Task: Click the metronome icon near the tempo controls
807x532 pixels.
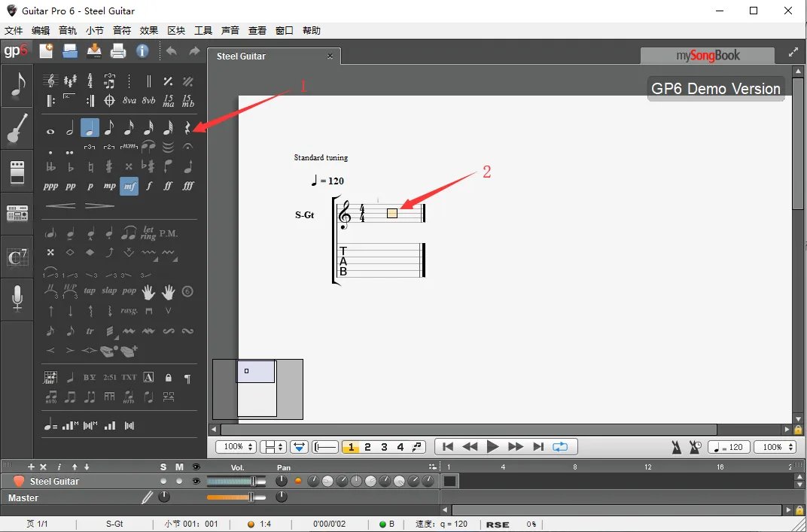Action: click(675, 446)
